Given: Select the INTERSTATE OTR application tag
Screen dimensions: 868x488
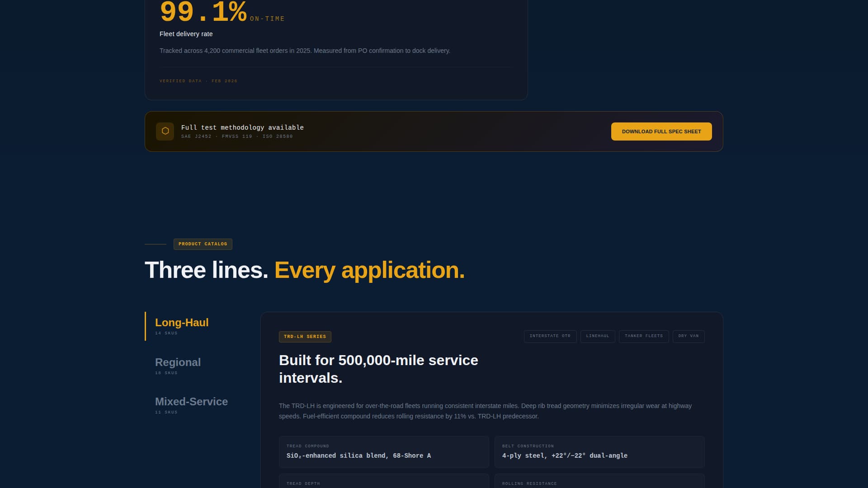Looking at the screenshot, I should coord(550,336).
